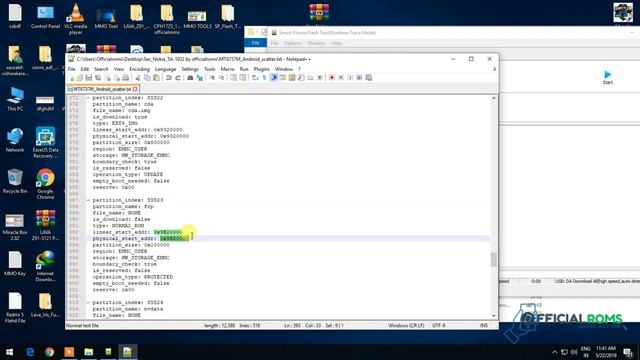The height and width of the screenshot is (360, 640).
Task: Click the UTF-8 encoding status bar entry
Action: [439, 326]
